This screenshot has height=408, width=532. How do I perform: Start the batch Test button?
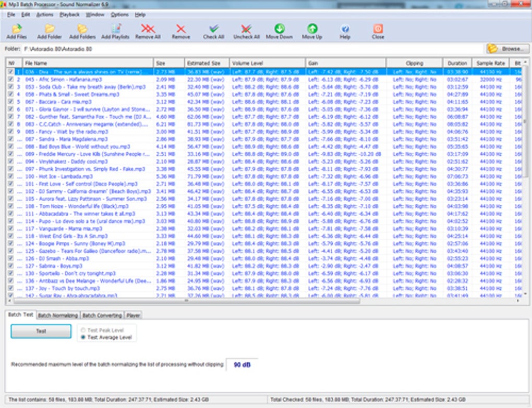(41, 331)
